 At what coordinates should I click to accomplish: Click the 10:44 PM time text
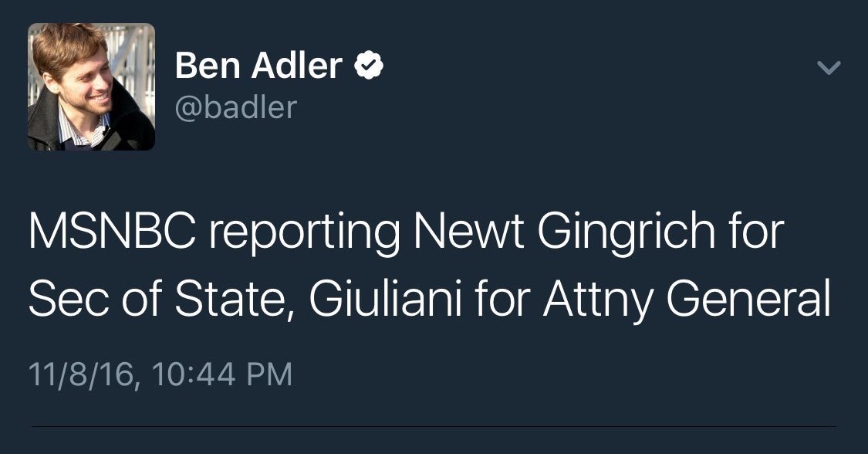(x=223, y=374)
